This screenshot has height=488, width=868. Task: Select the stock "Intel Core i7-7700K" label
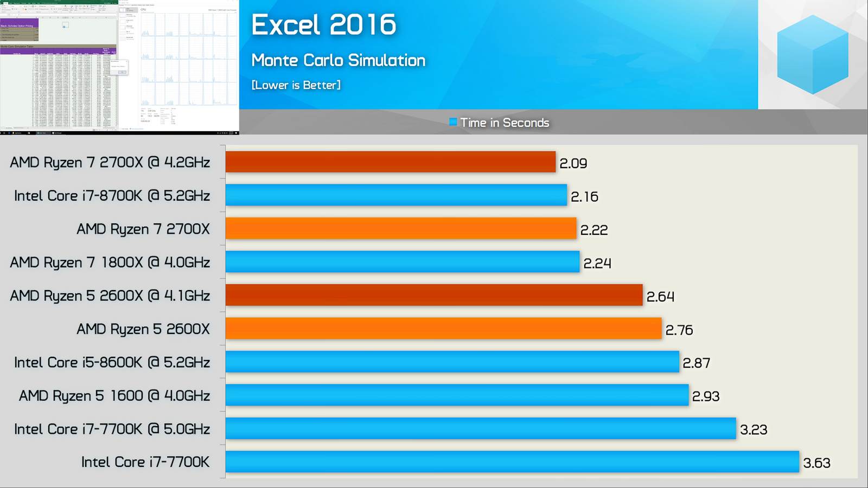(145, 462)
